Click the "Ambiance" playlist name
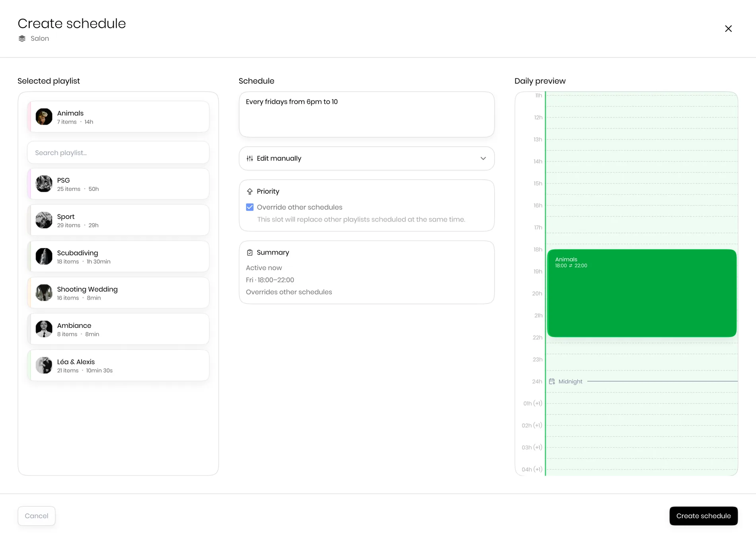Image resolution: width=756 pixels, height=538 pixels. (74, 326)
